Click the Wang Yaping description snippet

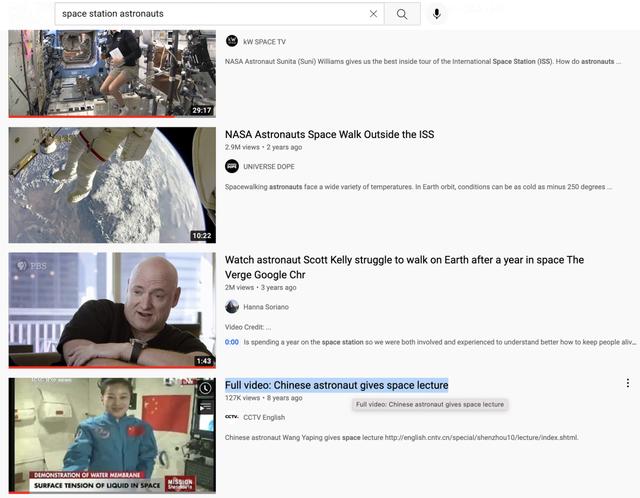pos(402,438)
